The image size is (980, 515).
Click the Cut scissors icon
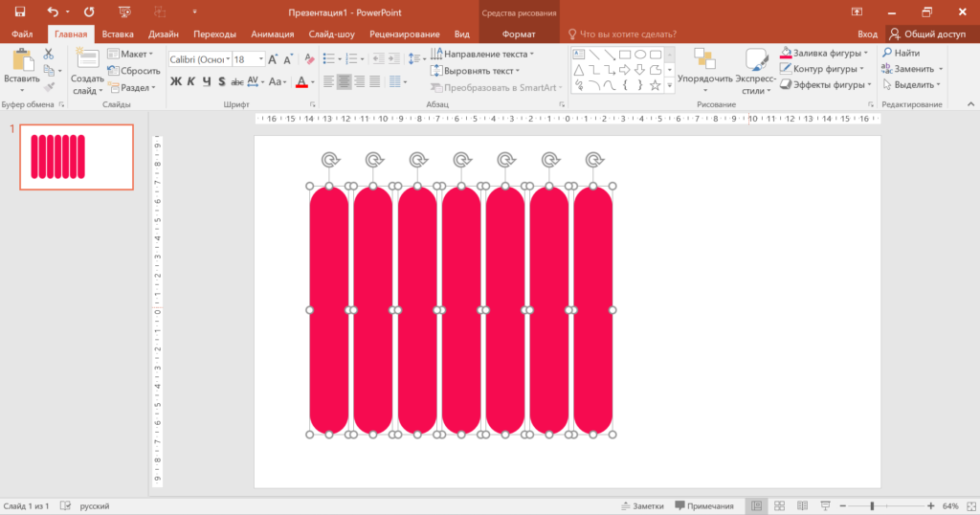click(x=49, y=55)
